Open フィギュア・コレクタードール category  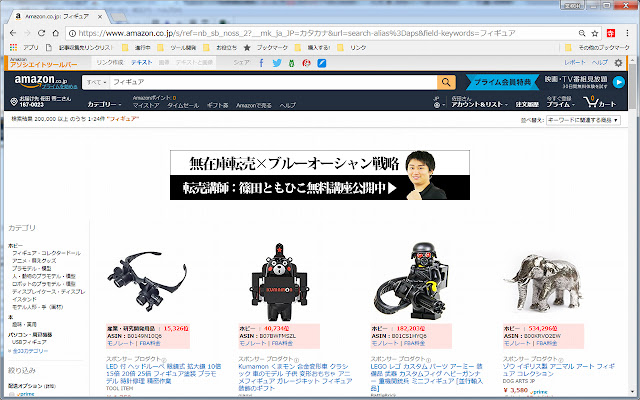click(46, 253)
